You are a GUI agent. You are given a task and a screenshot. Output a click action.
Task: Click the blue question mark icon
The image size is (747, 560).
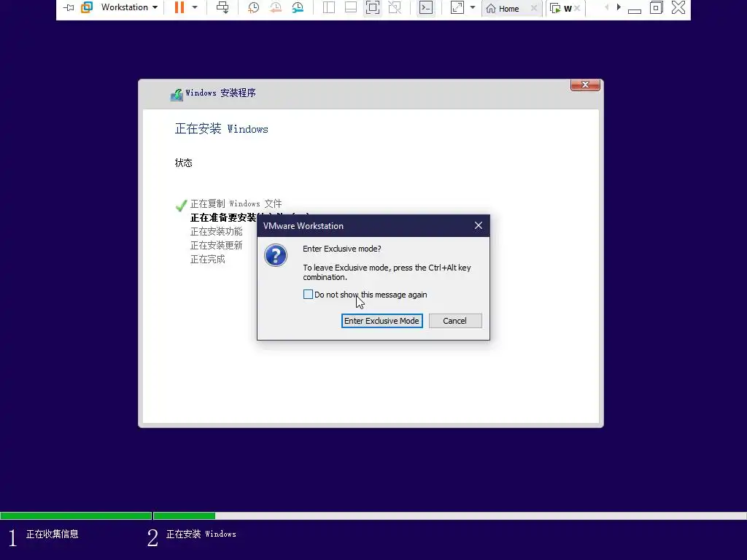coord(276,255)
